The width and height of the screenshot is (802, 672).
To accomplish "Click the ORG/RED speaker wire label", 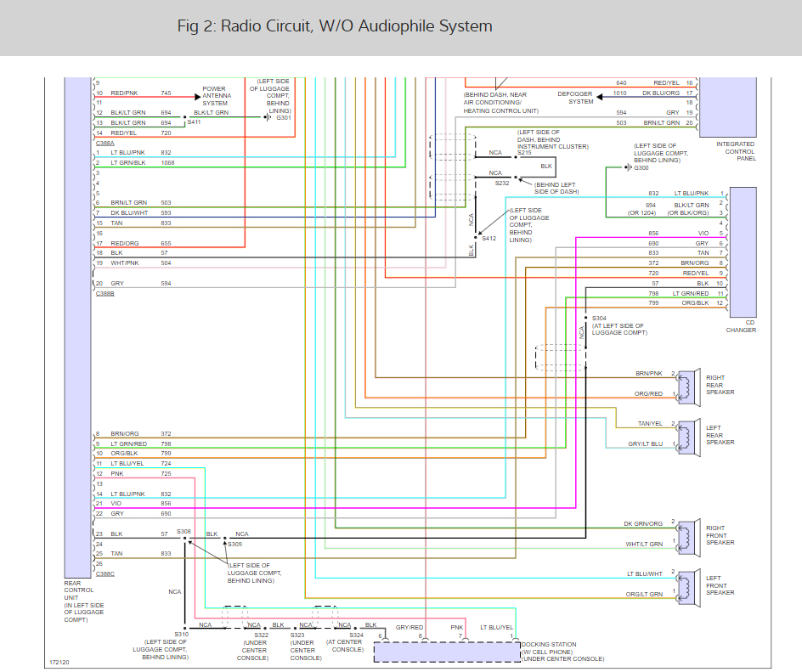I will coord(648,394).
